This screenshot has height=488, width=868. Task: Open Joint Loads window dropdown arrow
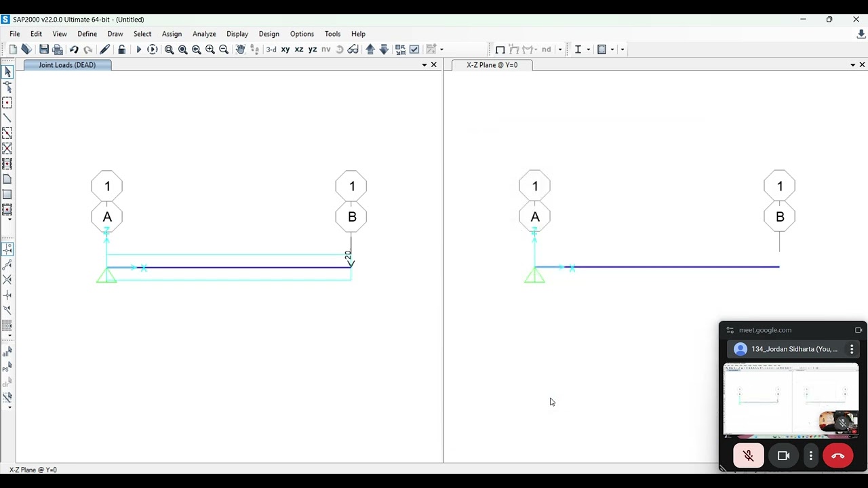coord(425,65)
